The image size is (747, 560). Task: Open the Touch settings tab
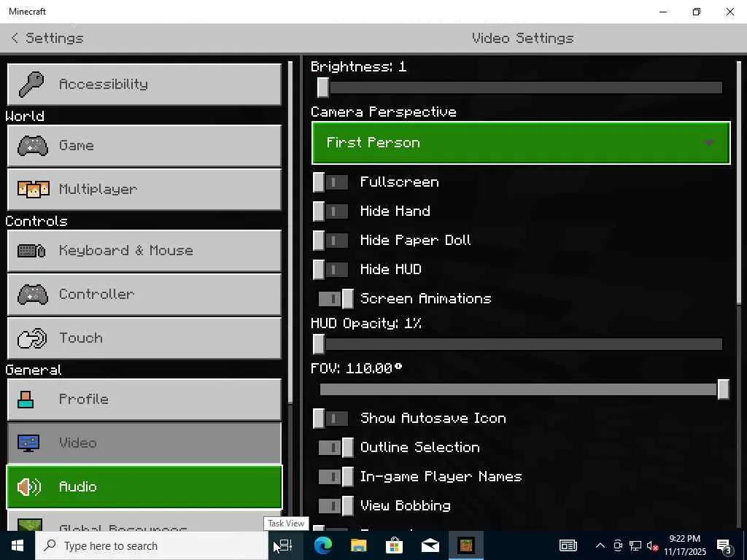pyautogui.click(x=144, y=338)
